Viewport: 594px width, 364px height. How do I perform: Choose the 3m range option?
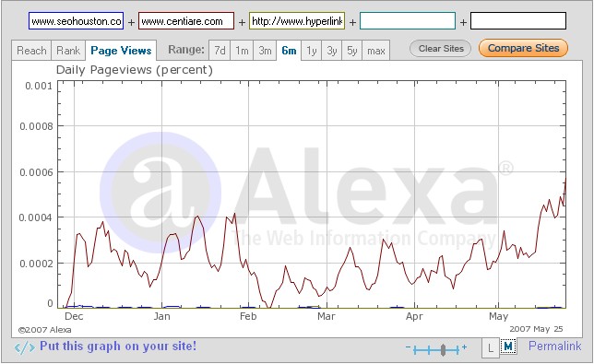click(x=265, y=51)
